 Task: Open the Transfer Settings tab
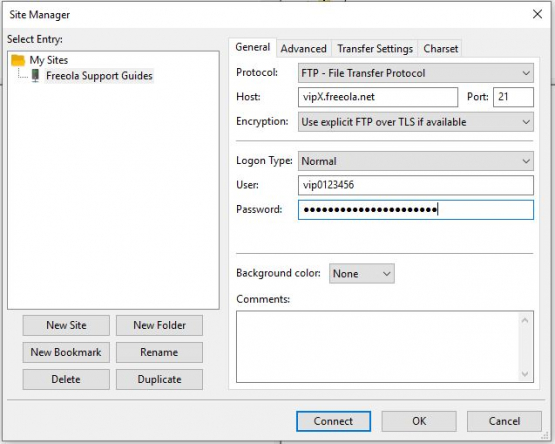(375, 49)
